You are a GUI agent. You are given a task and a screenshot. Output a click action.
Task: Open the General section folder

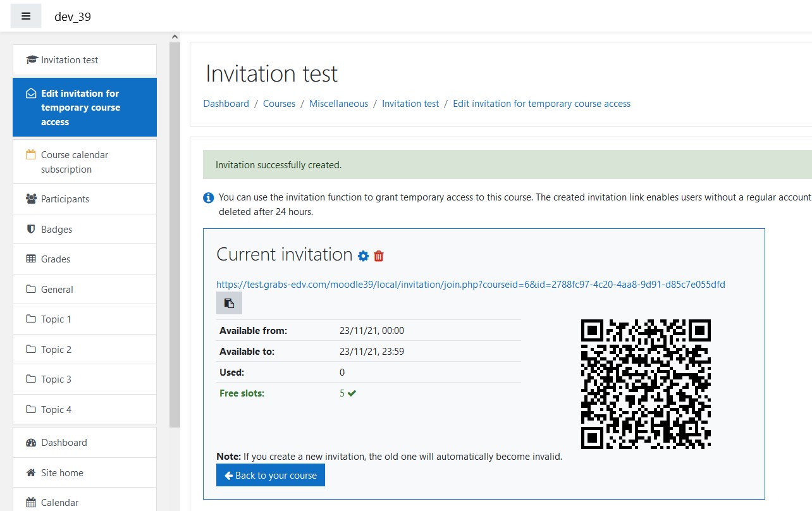click(x=57, y=289)
